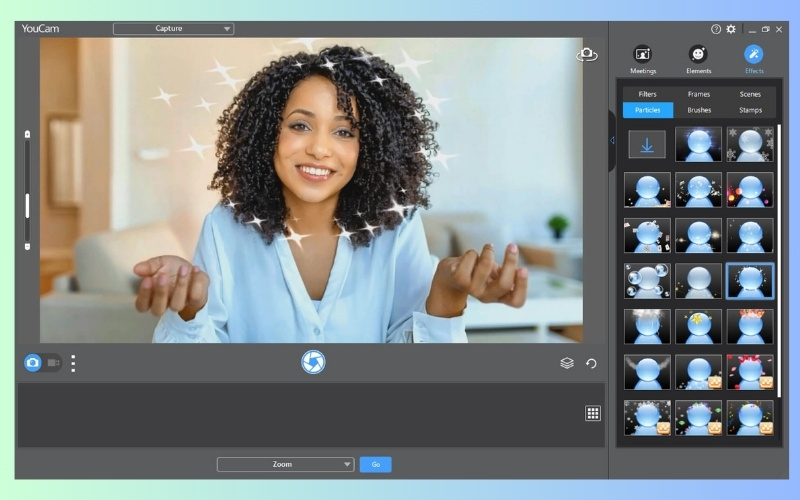The image size is (800, 500).
Task: Apply the yellow star particle effect
Action: pyautogui.click(x=698, y=327)
